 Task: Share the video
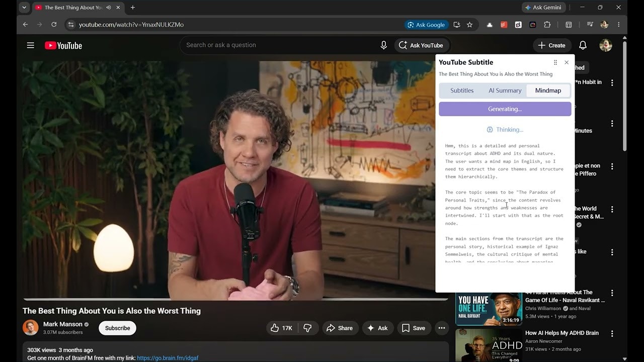click(340, 328)
